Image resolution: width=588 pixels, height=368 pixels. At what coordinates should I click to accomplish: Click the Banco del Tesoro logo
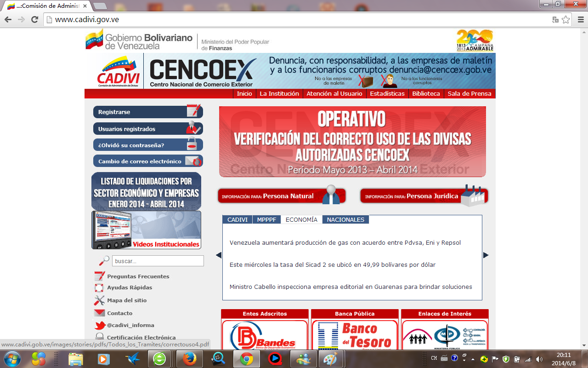pos(355,335)
